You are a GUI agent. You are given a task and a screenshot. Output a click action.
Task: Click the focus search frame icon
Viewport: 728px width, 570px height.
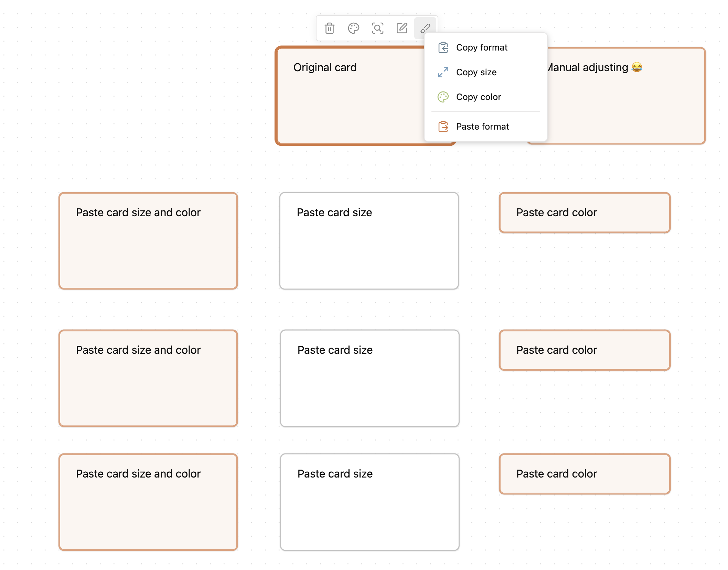point(377,28)
